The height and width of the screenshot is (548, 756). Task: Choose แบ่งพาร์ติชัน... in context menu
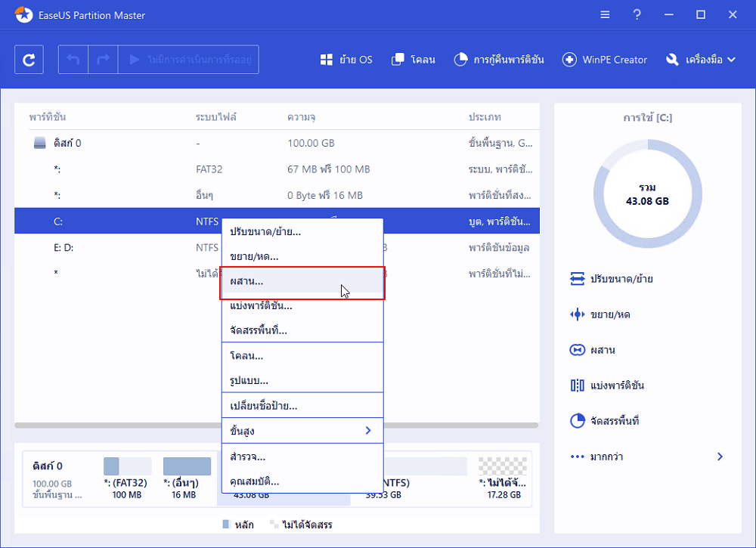302,306
